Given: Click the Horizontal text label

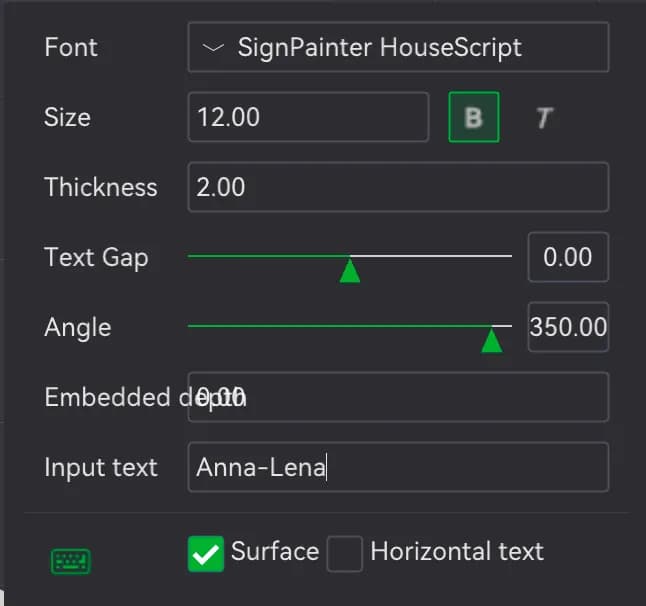Looking at the screenshot, I should 457,551.
